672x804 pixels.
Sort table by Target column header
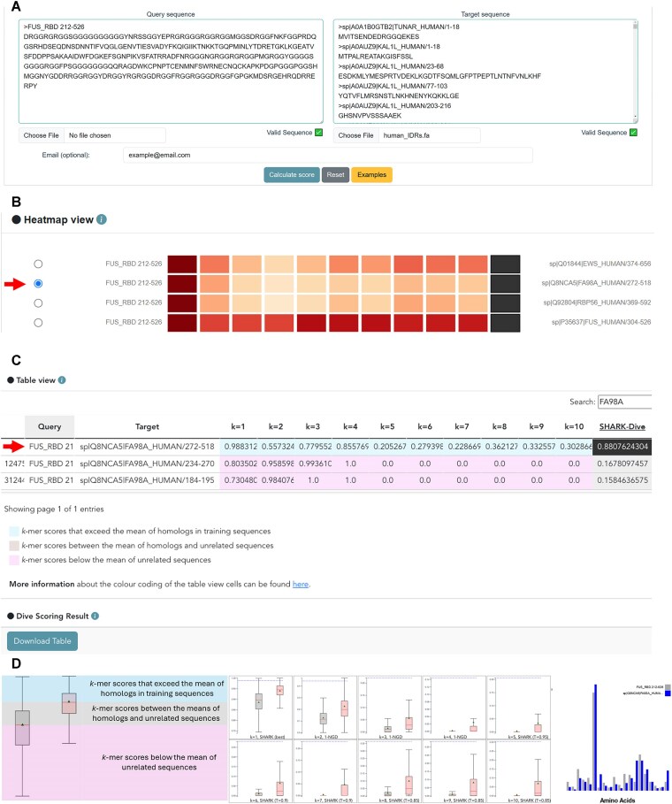147,426
